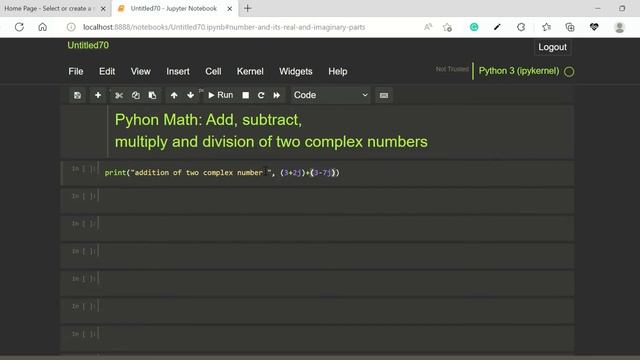Screen dimensions: 640x360
Task: Switch to the Home Page browser tab
Action: point(48,9)
